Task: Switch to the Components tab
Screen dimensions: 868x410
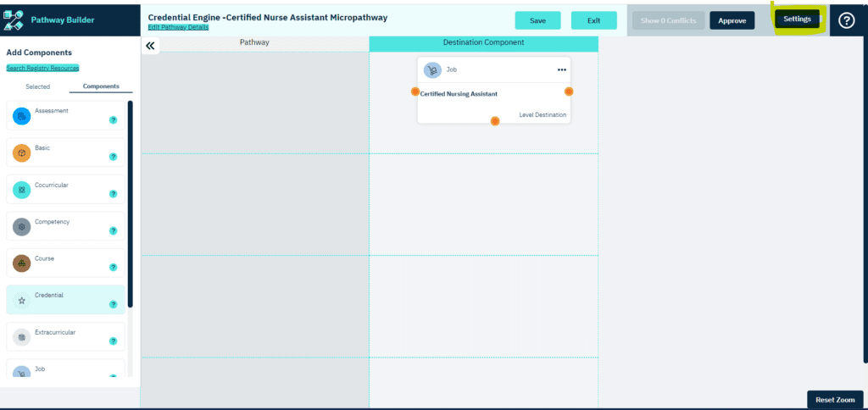Action: 101,87
